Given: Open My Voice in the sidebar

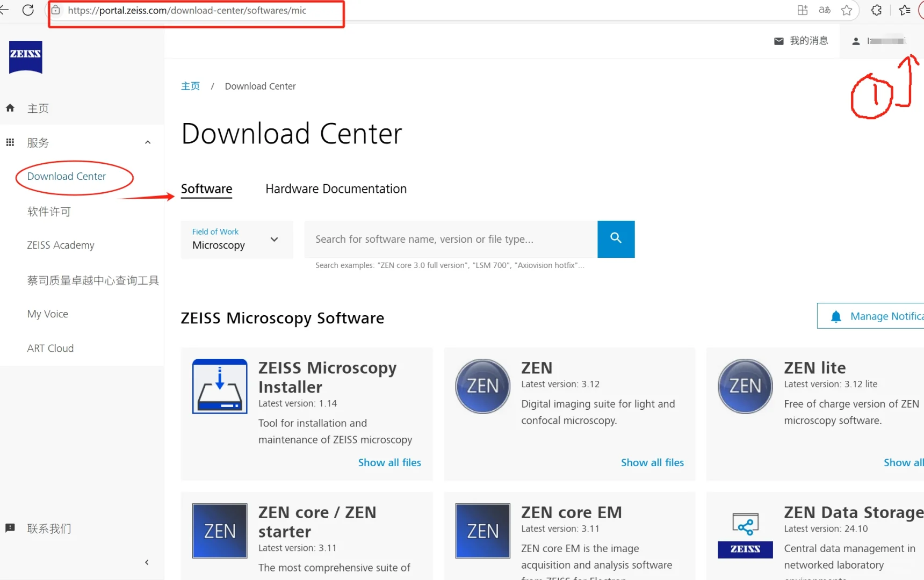Looking at the screenshot, I should (48, 314).
